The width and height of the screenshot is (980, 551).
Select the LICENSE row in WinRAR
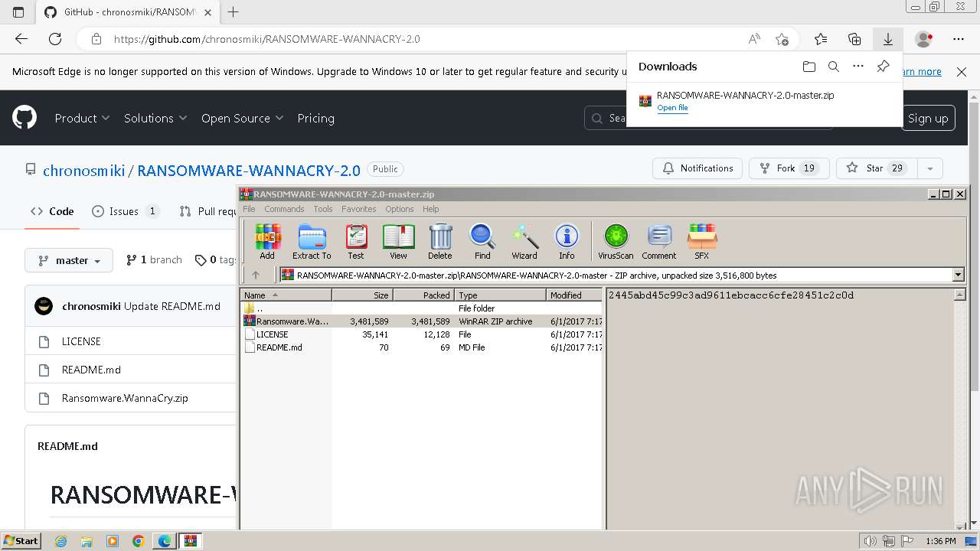pos(422,334)
